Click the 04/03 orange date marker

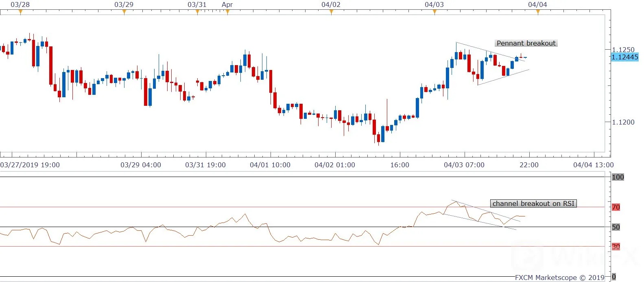[434, 12]
